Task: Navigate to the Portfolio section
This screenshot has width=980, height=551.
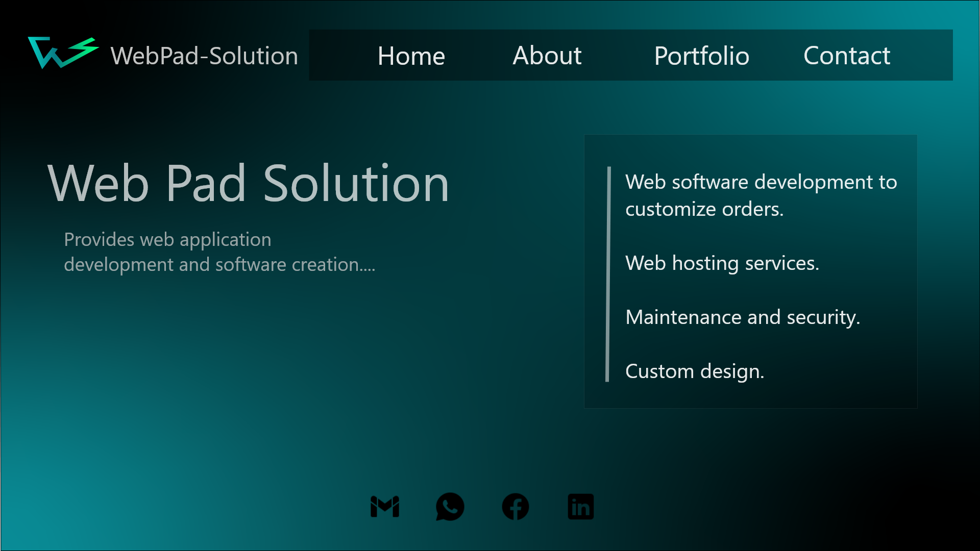Action: [701, 56]
